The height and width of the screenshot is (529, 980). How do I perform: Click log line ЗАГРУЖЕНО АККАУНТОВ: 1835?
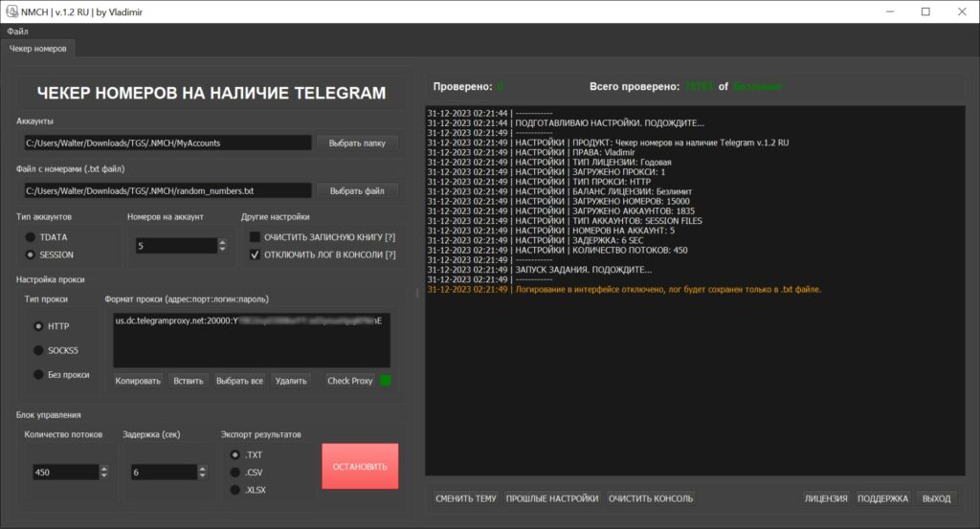pos(561,211)
